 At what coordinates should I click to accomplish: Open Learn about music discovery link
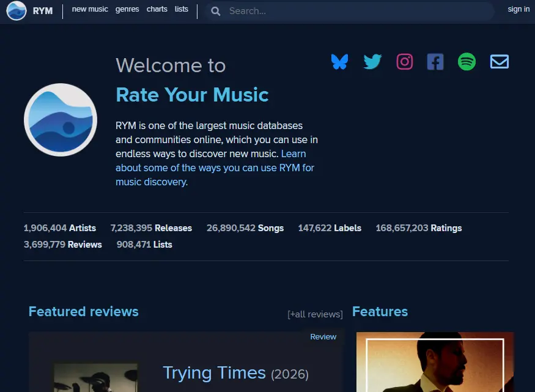[215, 168]
